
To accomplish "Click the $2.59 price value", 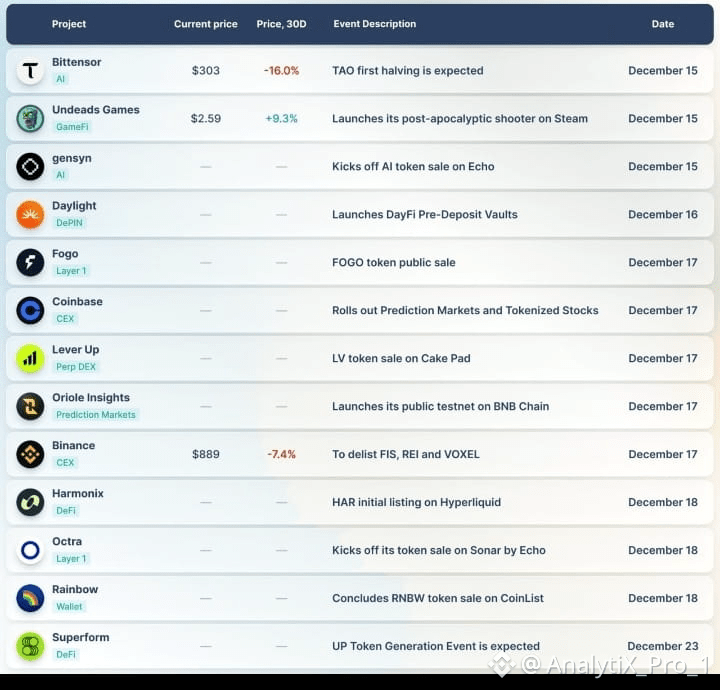I will [x=206, y=118].
